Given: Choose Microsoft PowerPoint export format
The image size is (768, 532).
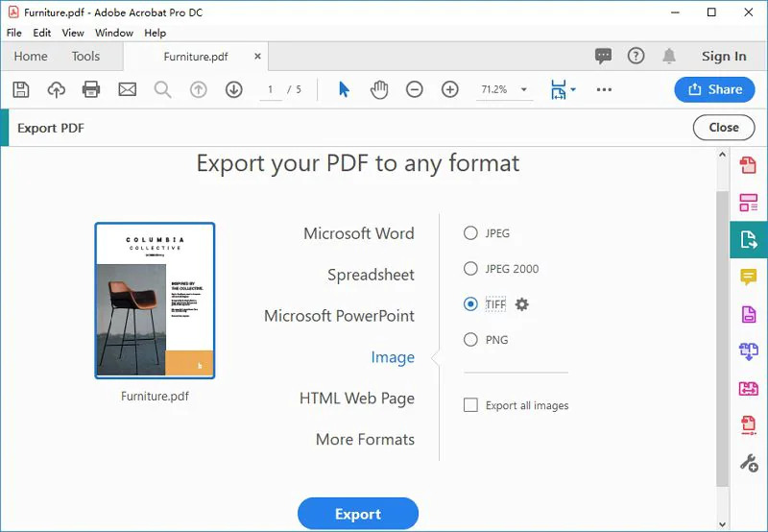Looking at the screenshot, I should 339,316.
